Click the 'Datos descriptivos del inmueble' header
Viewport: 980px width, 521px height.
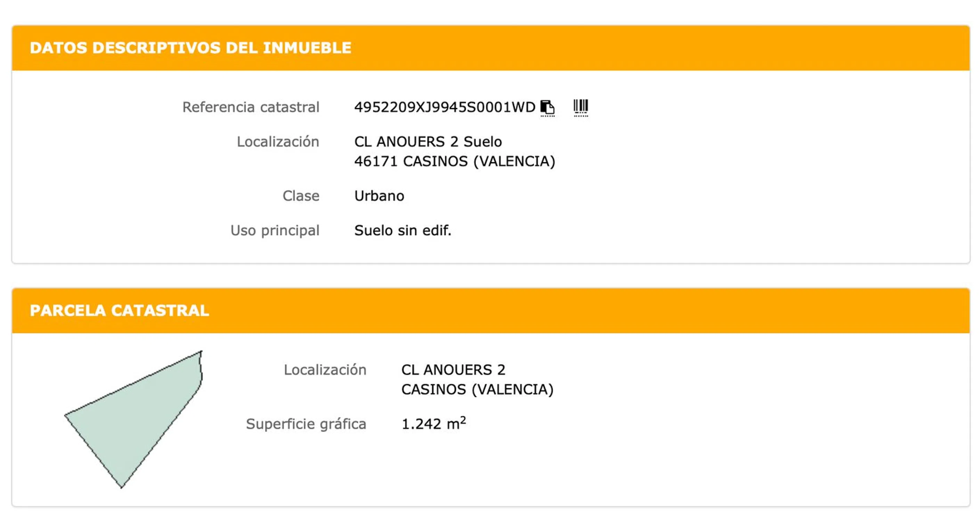pos(190,48)
